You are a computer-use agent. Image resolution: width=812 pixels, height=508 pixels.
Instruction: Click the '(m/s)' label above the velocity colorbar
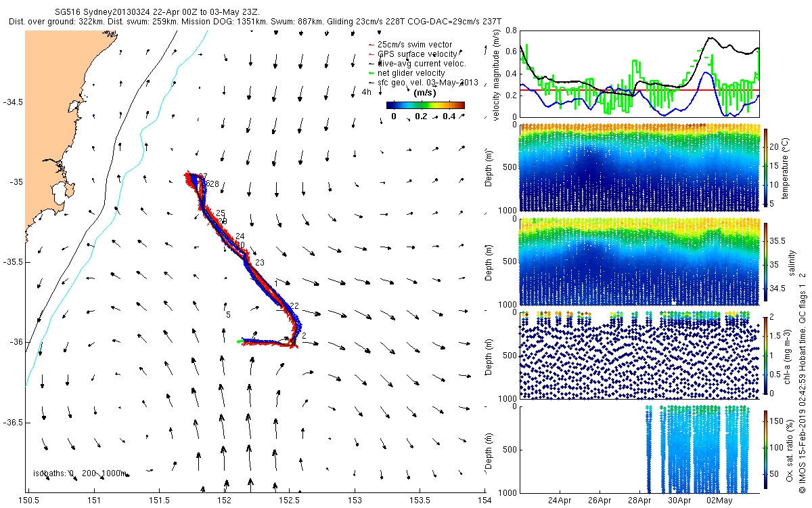tap(424, 92)
